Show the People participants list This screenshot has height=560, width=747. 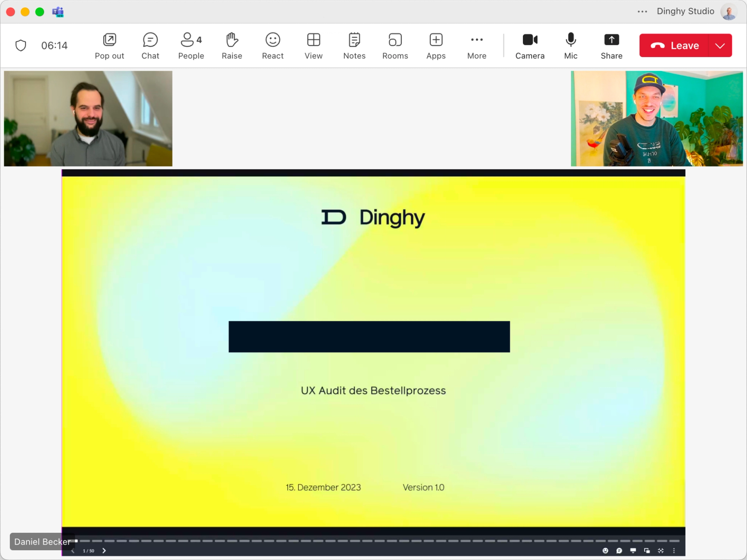click(191, 46)
